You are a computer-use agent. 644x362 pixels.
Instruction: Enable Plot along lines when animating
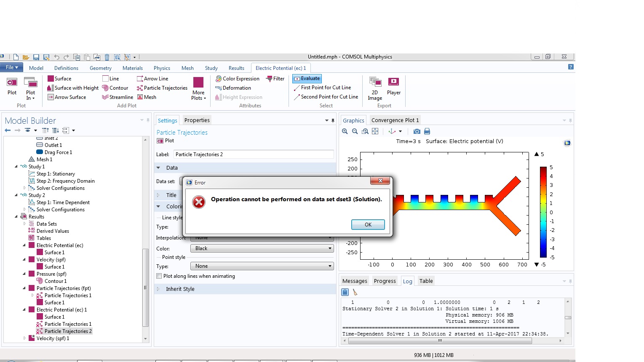[159, 276]
